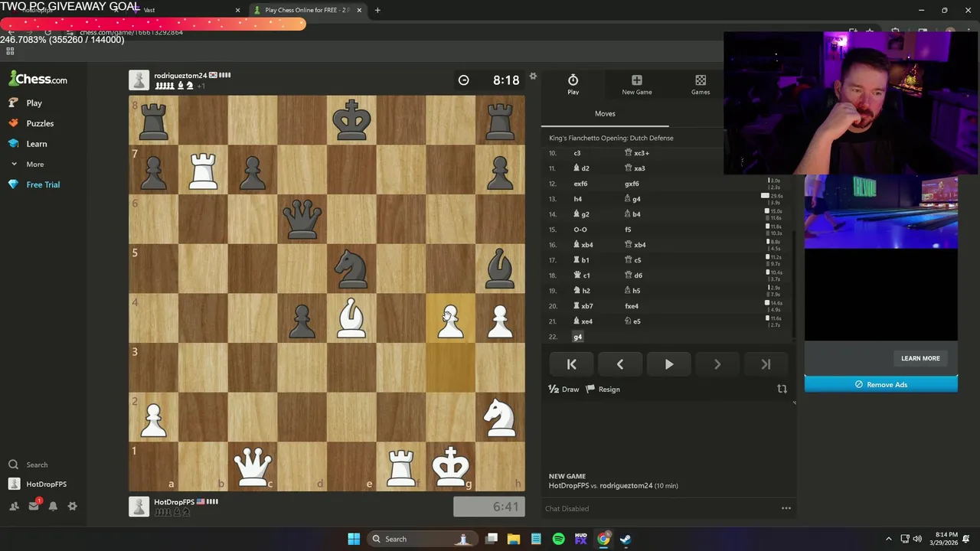
Task: Click the black bishop on h5
Action: click(x=500, y=269)
